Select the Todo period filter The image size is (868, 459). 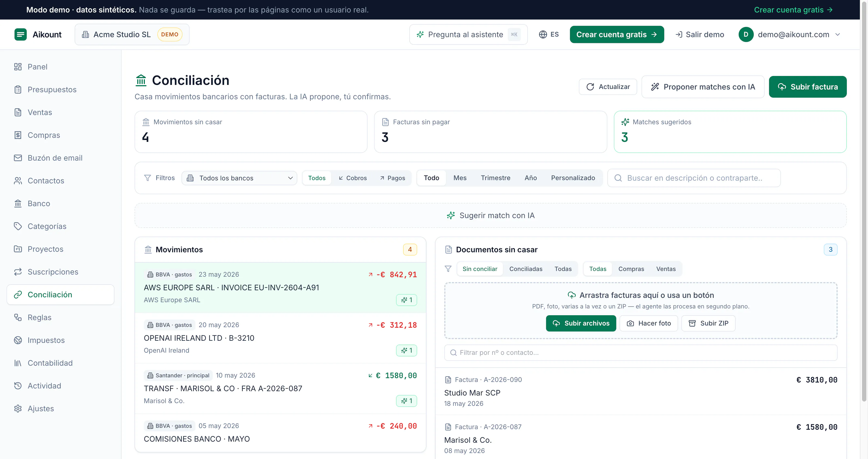pos(431,178)
